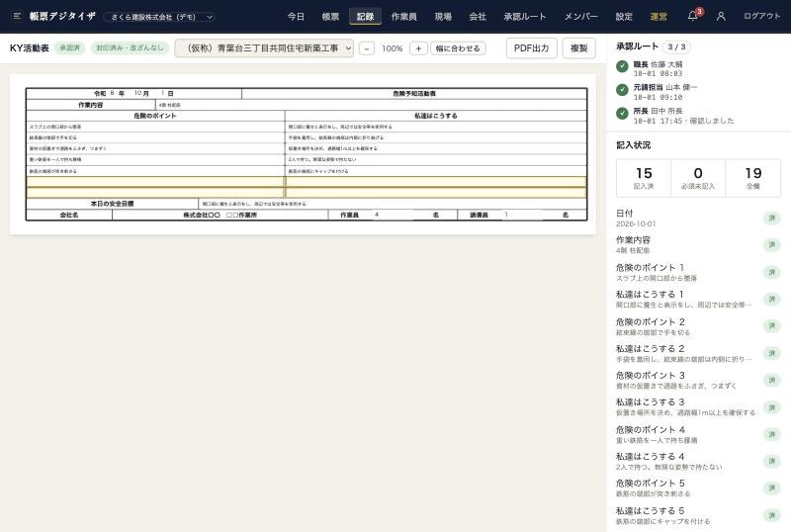Open the 会社 tab

pos(478,16)
